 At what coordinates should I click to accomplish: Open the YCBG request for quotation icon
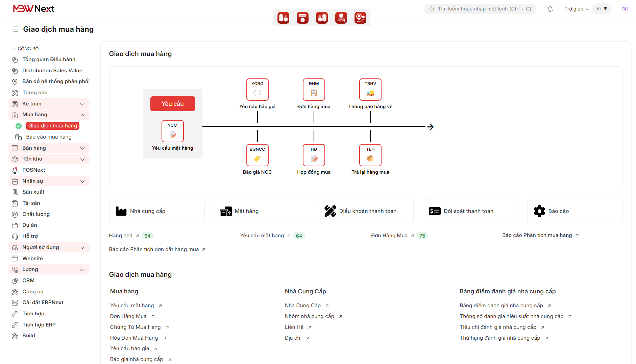(x=257, y=90)
